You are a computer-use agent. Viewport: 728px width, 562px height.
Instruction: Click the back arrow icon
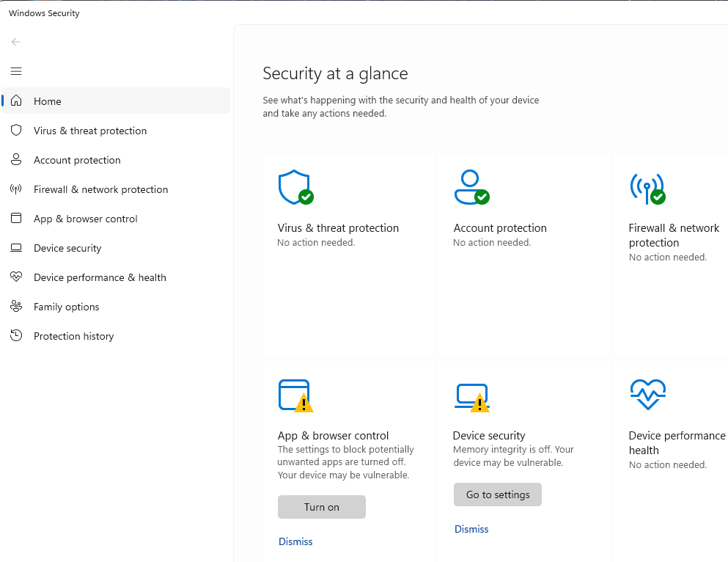point(16,42)
